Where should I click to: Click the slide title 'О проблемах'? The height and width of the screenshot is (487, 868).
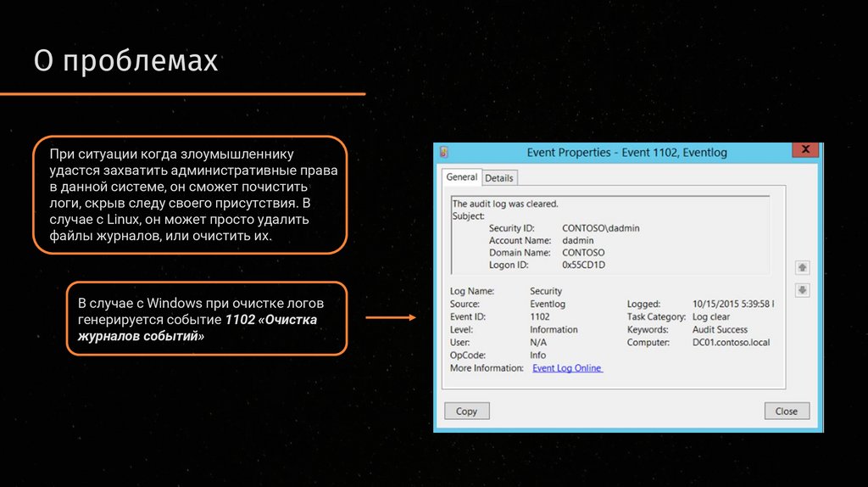(125, 60)
